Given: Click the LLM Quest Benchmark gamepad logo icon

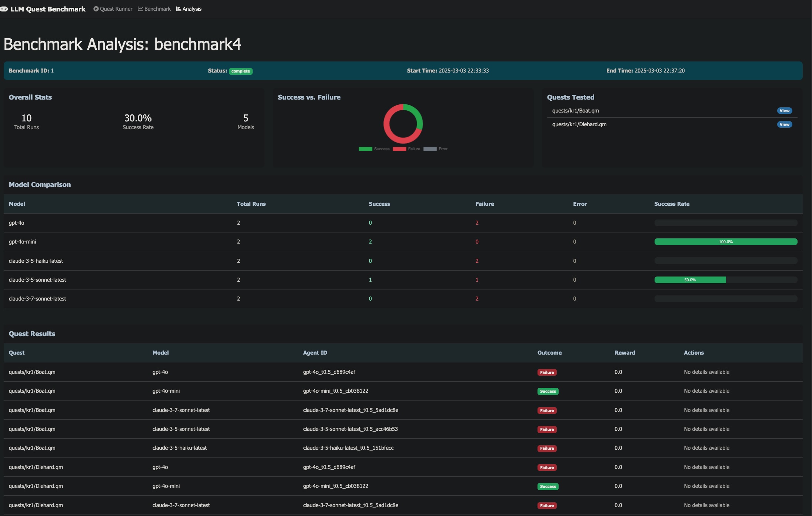Looking at the screenshot, I should 4,9.
